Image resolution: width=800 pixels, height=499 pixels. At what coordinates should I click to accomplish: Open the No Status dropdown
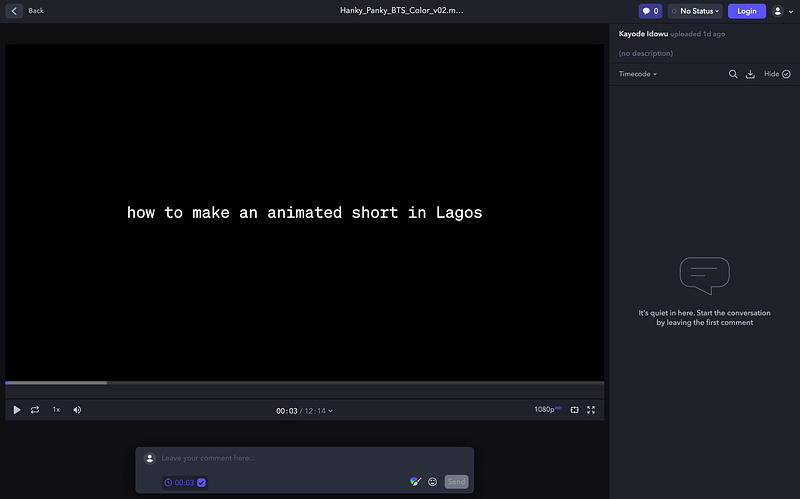point(695,11)
